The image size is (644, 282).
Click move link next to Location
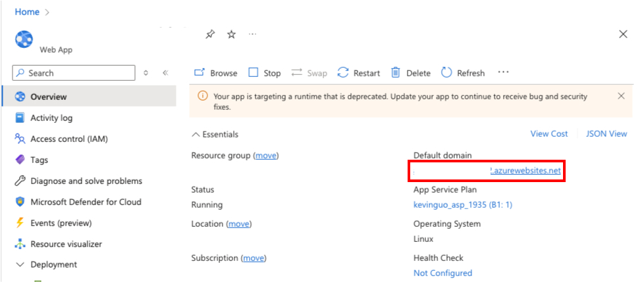(238, 223)
